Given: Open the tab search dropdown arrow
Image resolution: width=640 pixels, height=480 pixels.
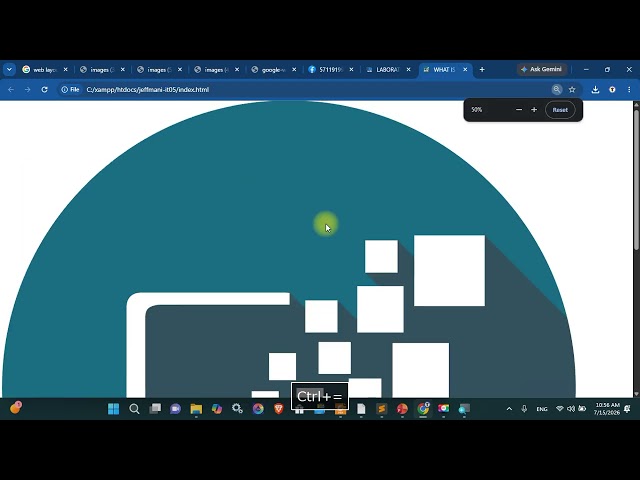Looking at the screenshot, I should coord(9,70).
